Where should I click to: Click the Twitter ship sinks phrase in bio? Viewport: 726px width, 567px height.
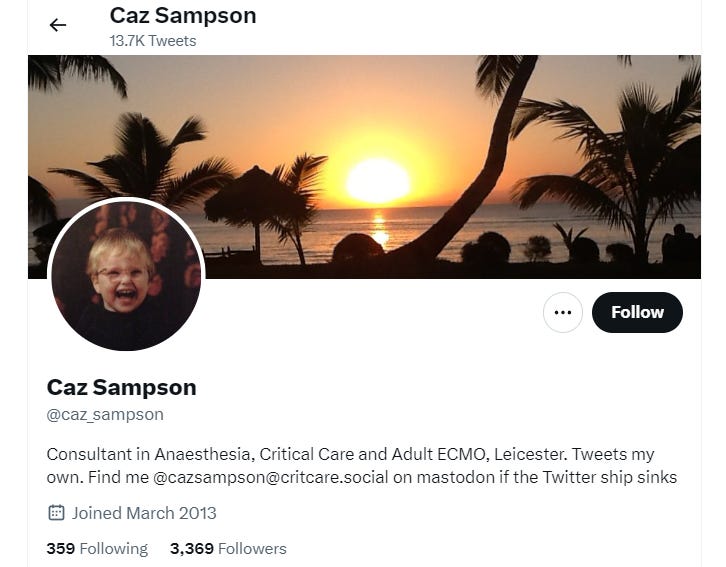tap(610, 477)
